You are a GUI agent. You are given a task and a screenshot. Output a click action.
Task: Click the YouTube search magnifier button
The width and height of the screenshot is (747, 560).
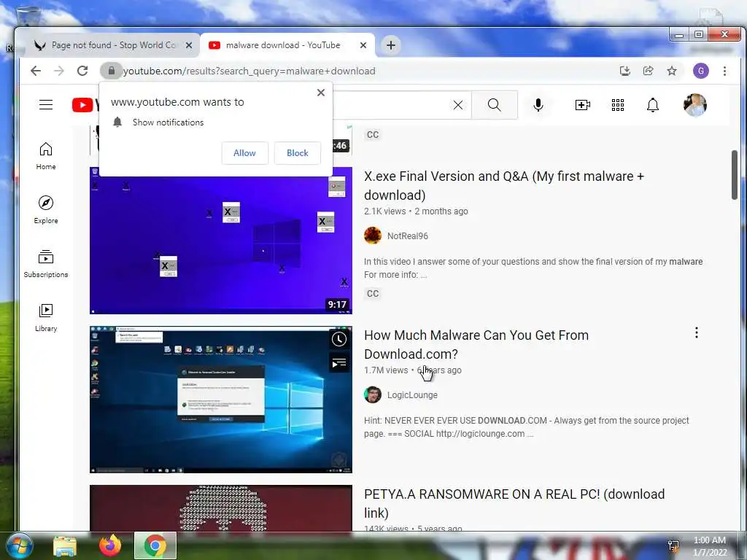[495, 105]
